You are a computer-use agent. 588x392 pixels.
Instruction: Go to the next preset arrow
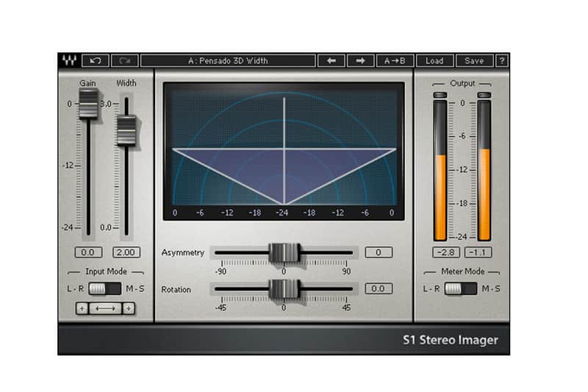[x=360, y=61]
